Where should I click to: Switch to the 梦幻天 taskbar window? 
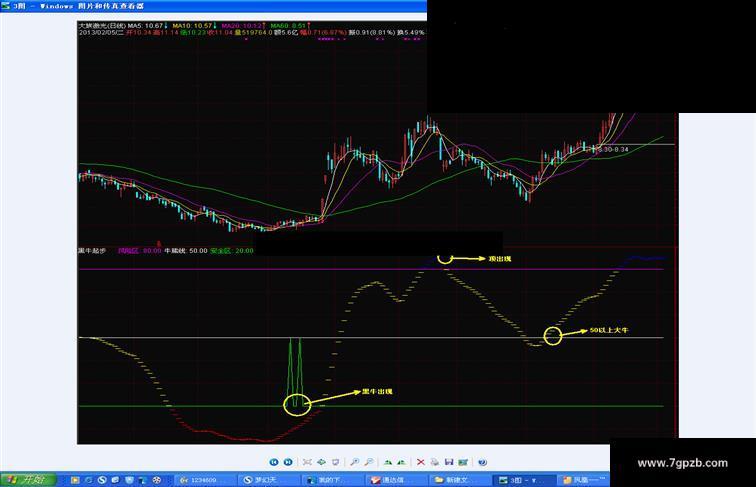268,480
